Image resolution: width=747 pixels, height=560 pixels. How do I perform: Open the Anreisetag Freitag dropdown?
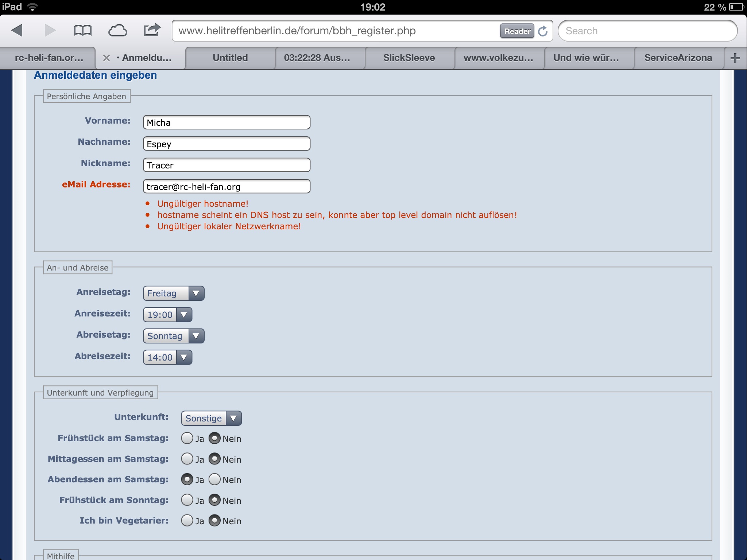174,293
